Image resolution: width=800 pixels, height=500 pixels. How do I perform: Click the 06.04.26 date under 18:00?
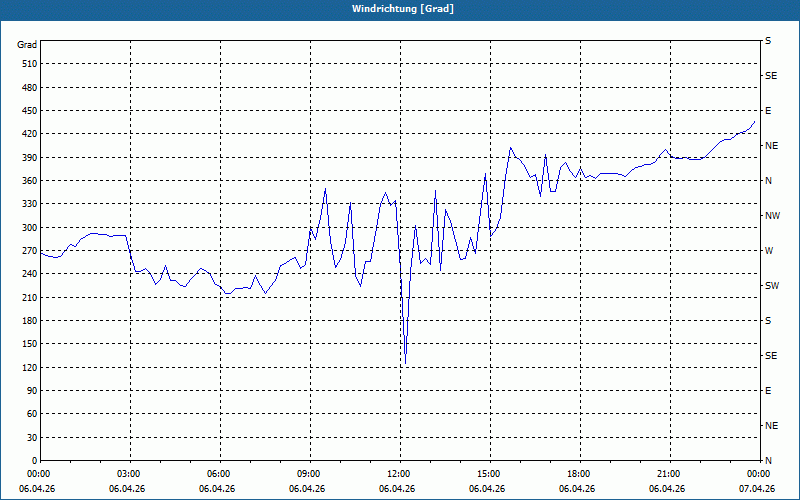click(577, 489)
